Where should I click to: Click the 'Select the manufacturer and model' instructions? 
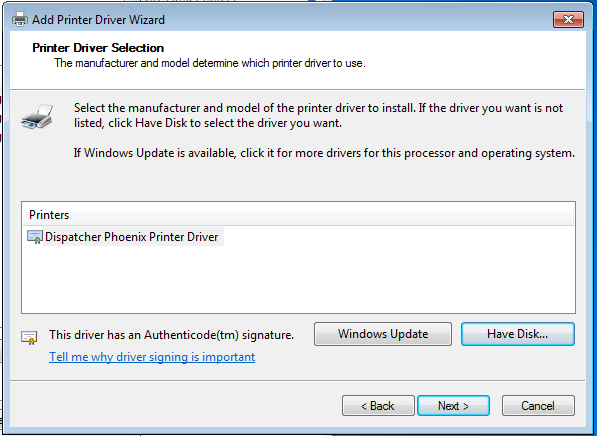coord(318,115)
